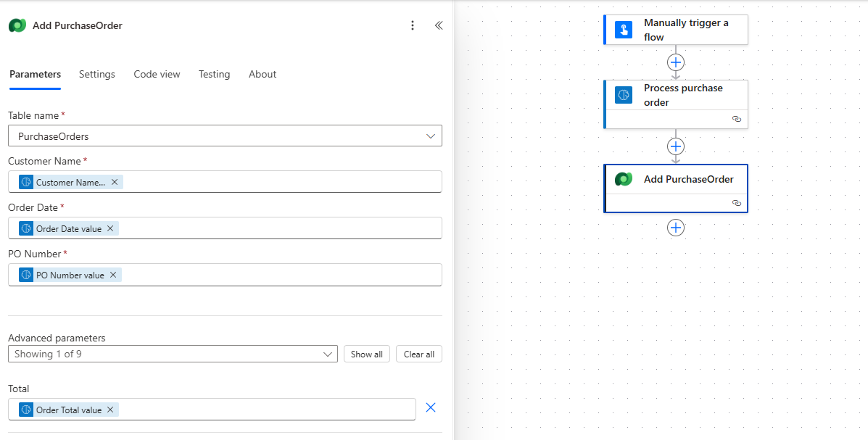The width and height of the screenshot is (868, 440).
Task: Click the Clear all button
Action: click(x=418, y=354)
